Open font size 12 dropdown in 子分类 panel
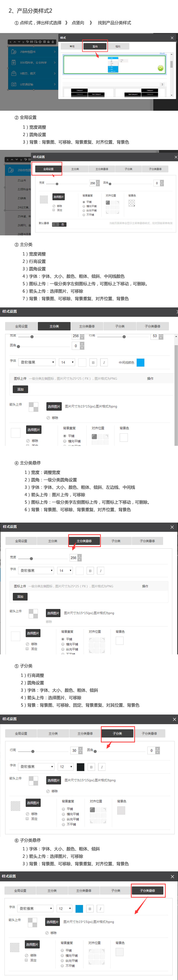 [x=65, y=767]
